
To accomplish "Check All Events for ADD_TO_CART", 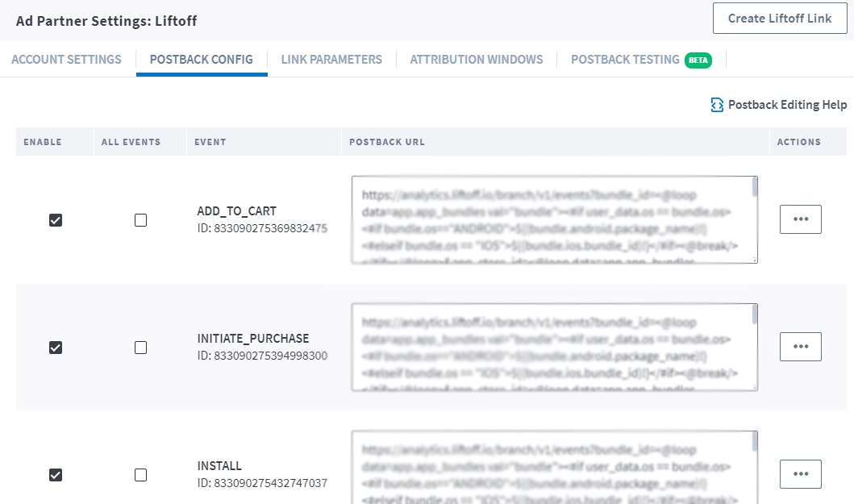I will click(140, 220).
